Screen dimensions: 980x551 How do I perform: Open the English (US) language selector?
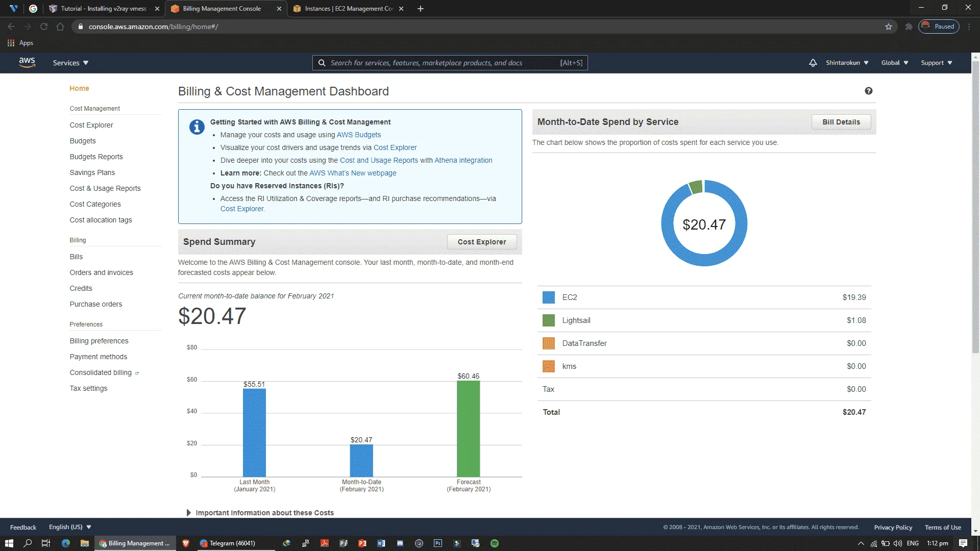tap(70, 527)
